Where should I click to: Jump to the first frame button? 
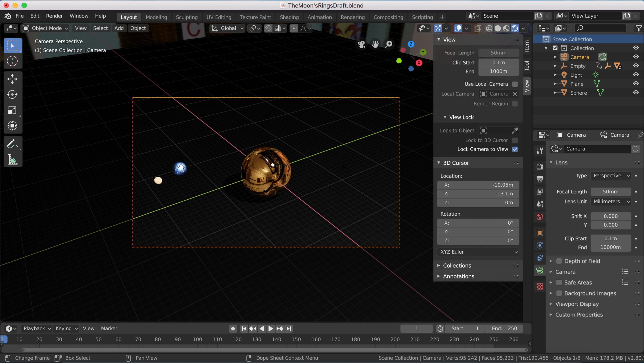(x=243, y=329)
